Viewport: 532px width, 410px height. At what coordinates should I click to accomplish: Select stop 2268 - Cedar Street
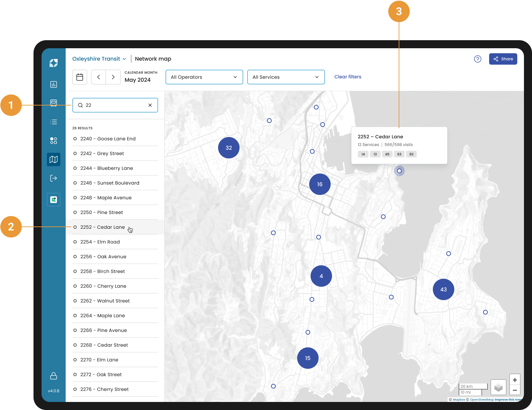click(x=115, y=345)
